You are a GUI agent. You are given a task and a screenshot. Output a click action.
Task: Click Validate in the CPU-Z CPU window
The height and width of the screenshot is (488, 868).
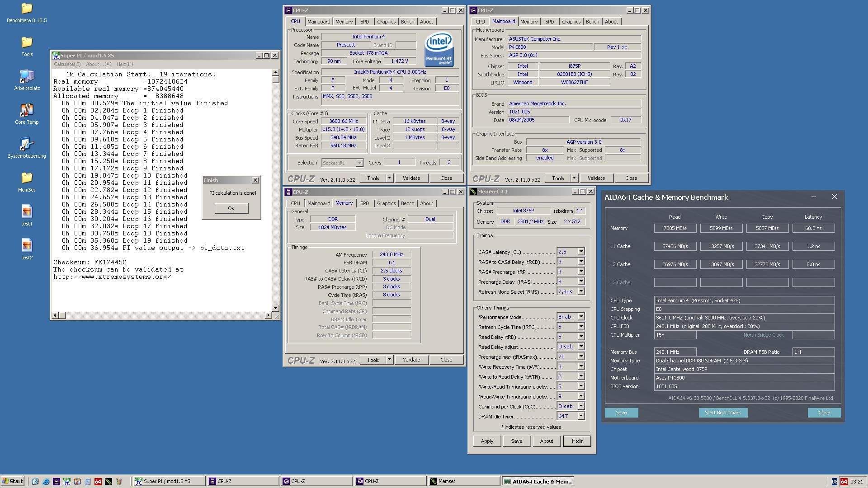pyautogui.click(x=411, y=178)
